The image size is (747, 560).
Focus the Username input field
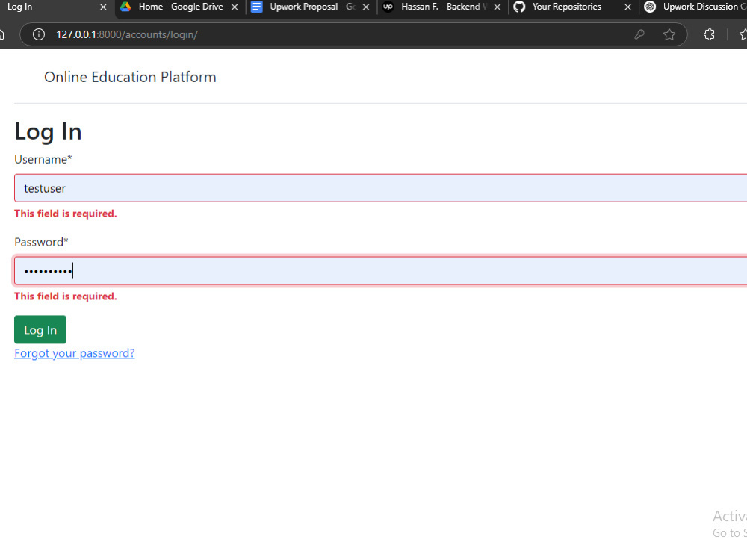point(381,188)
